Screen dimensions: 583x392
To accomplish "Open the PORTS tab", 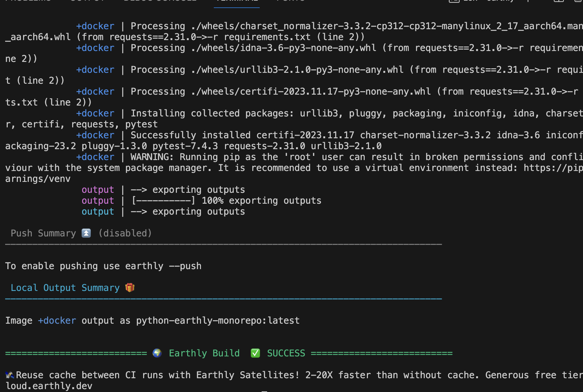I will (x=291, y=1).
